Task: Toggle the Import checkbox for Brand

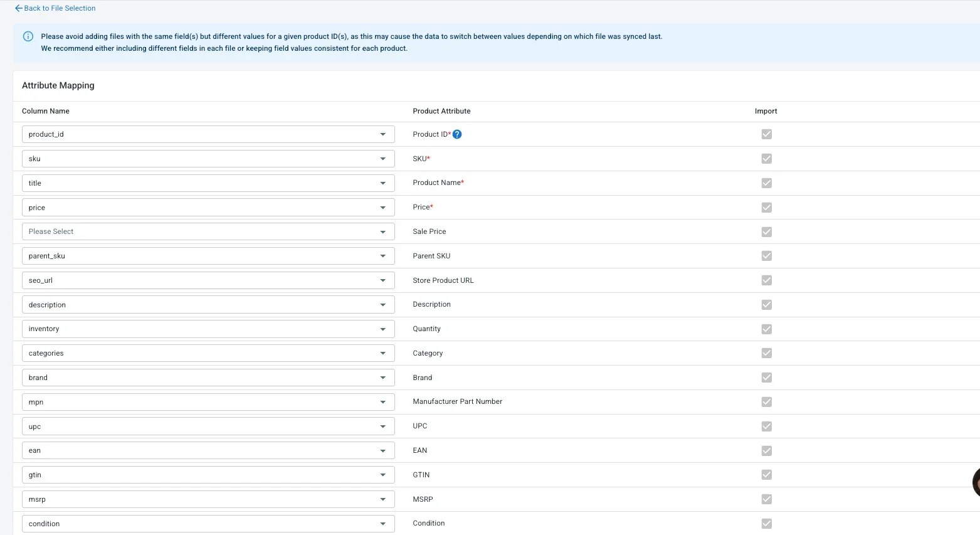Action: 766,378
